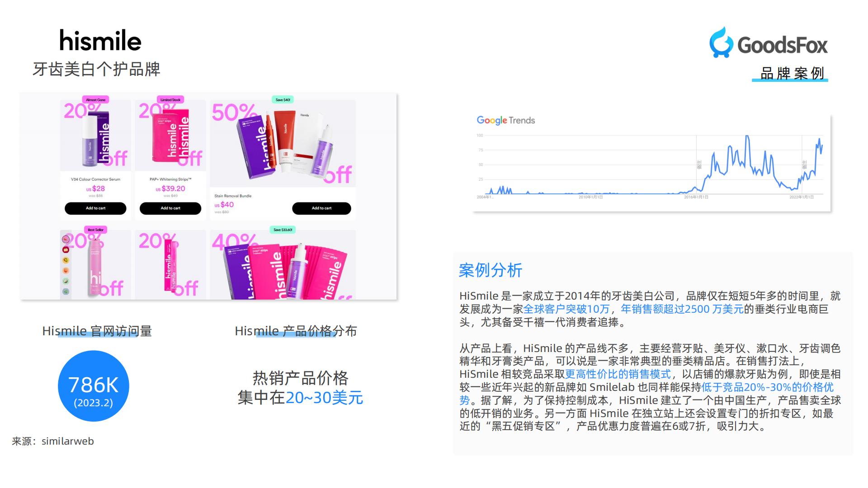Viewport: 868px width, 488px height.
Task: Select the selected pink flavour swatch
Action: tap(66, 239)
